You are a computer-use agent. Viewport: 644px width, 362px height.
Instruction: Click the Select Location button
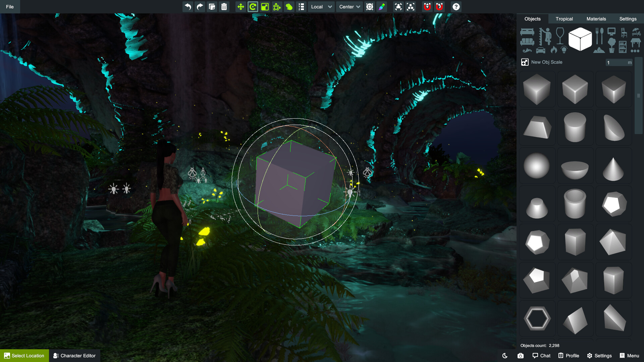click(x=24, y=356)
